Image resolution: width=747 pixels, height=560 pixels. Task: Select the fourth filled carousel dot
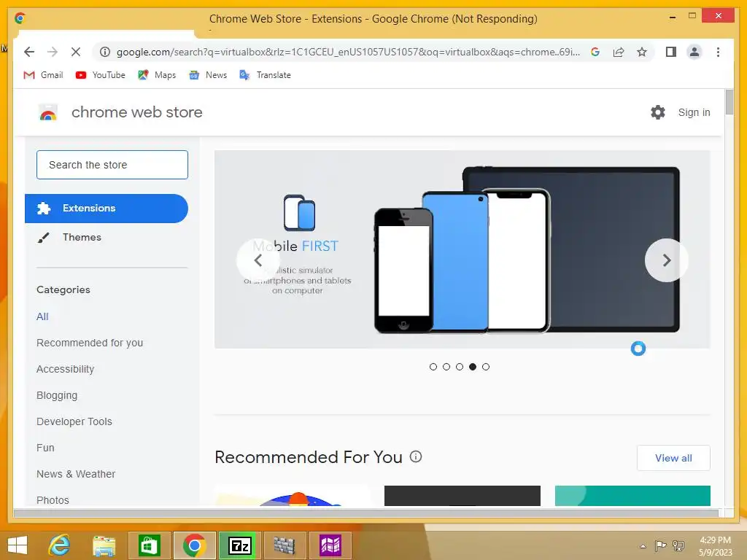point(473,367)
